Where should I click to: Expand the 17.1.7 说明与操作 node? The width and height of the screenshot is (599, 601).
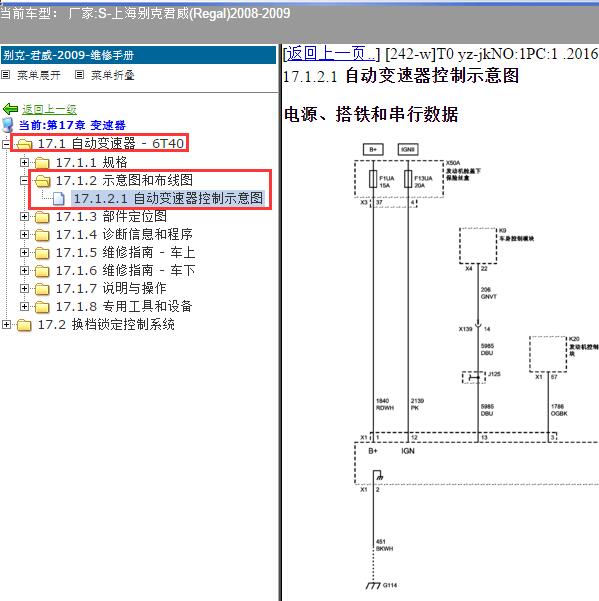(x=25, y=289)
